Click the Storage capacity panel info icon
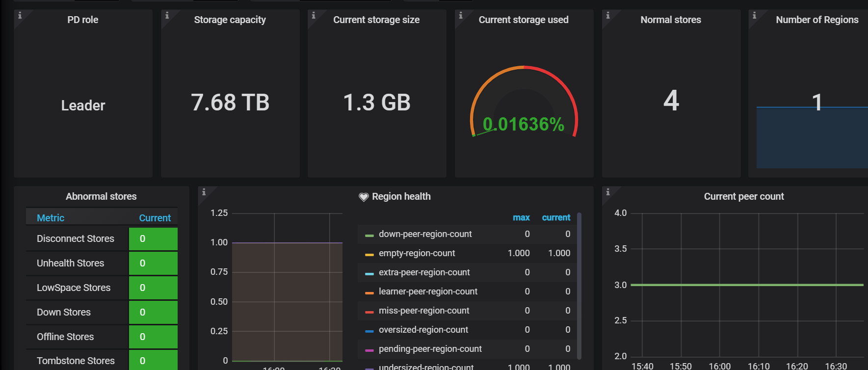 [x=167, y=16]
